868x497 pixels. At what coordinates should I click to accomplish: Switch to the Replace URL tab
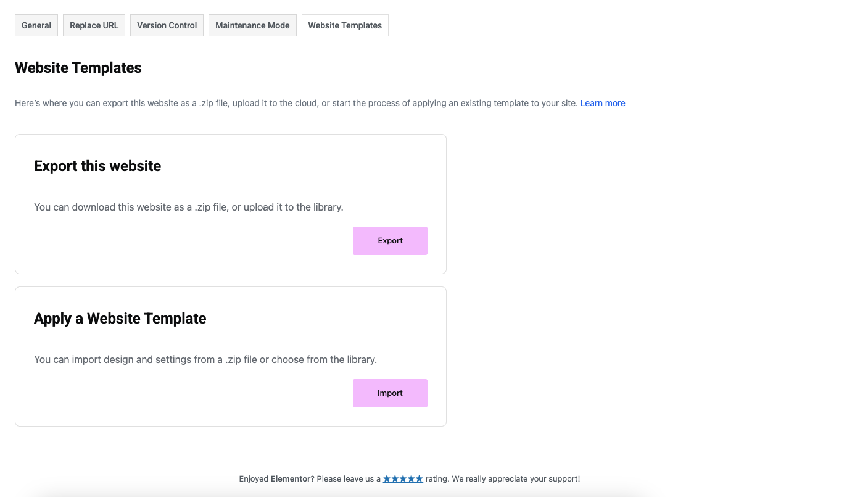click(94, 25)
